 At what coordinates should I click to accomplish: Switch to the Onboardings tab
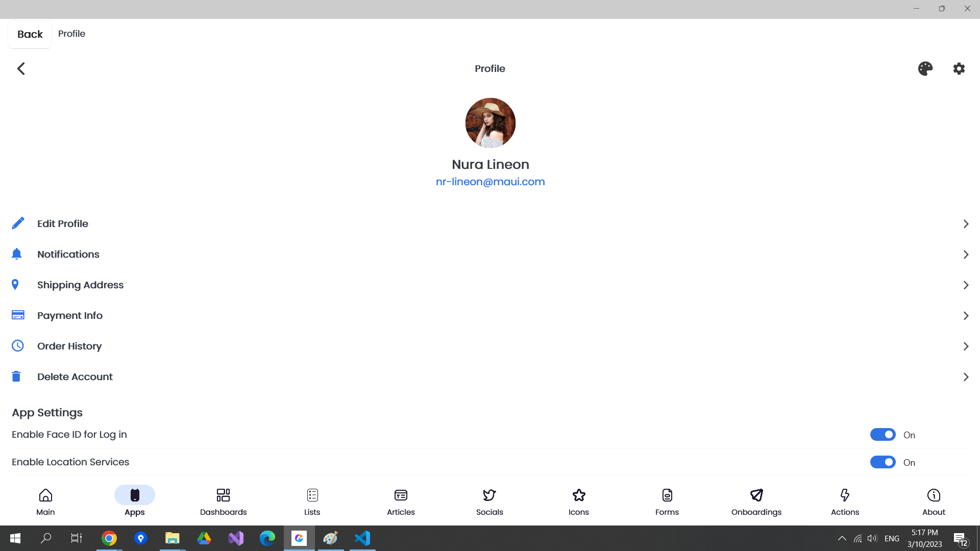tap(756, 502)
